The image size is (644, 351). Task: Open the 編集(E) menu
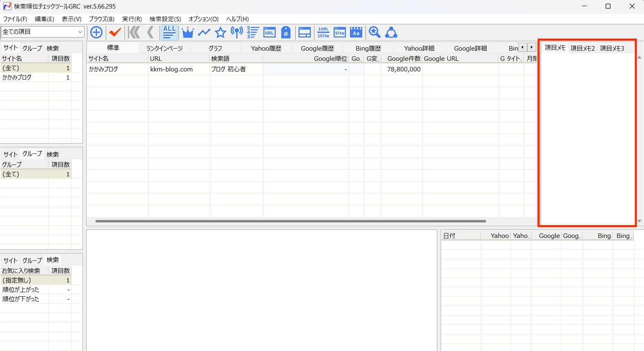click(45, 19)
